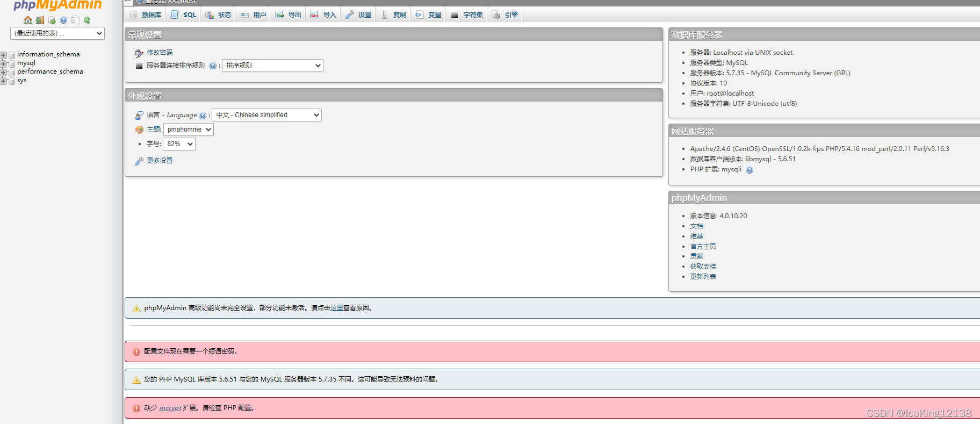This screenshot has width=980, height=424.
Task: Click the help icon next to 服务器连接排序规则
Action: [x=213, y=66]
